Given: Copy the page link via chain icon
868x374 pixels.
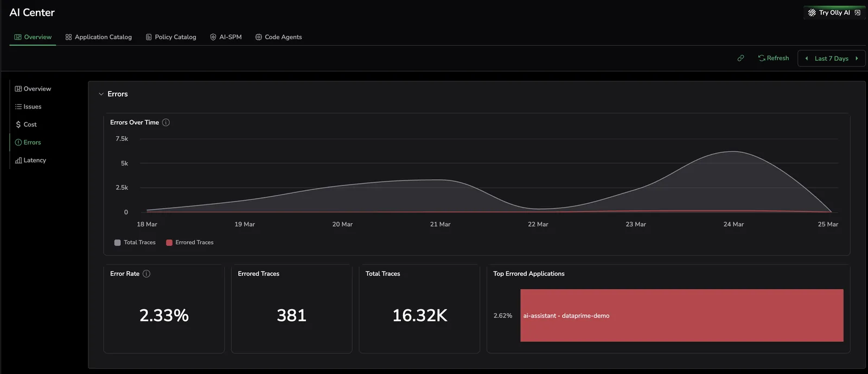Looking at the screenshot, I should pyautogui.click(x=741, y=58).
